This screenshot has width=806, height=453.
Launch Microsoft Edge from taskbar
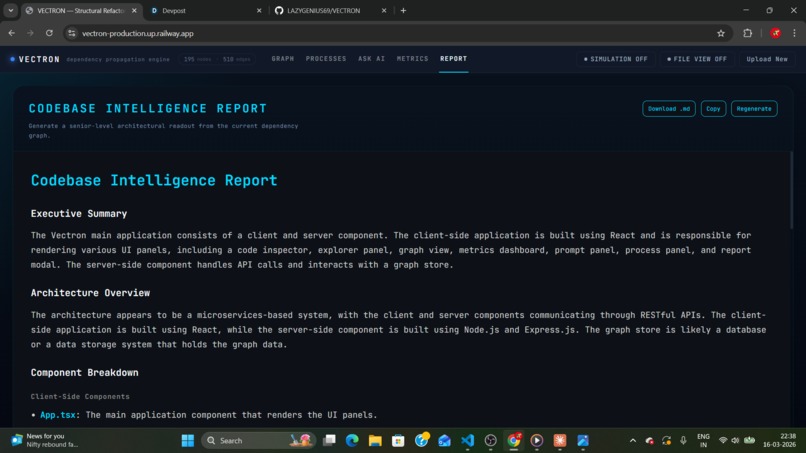point(352,441)
